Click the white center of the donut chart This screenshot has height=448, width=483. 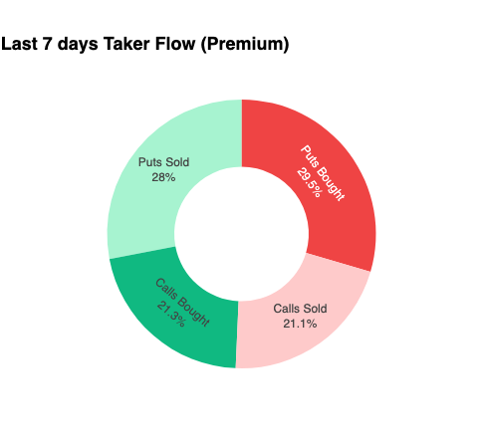click(x=242, y=234)
